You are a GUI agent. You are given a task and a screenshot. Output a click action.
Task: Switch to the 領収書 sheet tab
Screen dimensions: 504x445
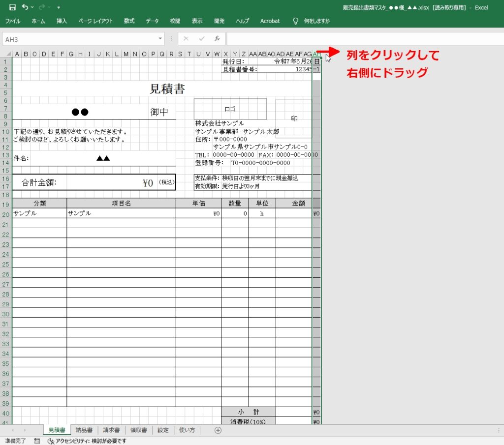(138, 430)
